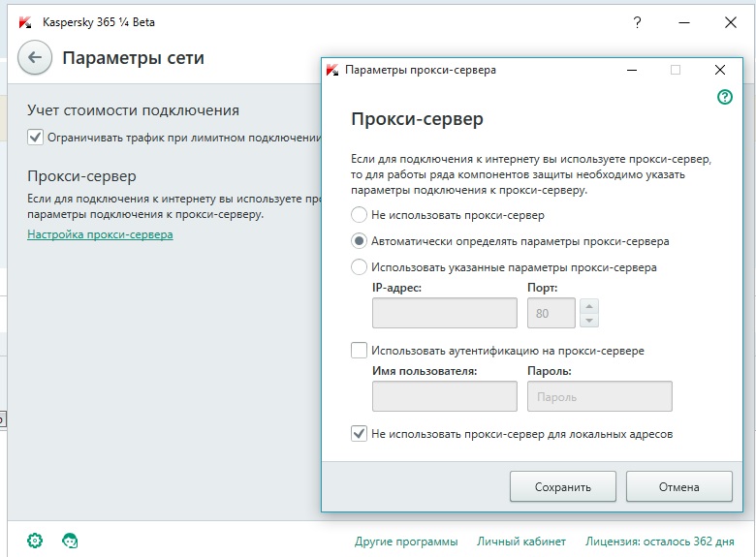The image size is (756, 557).
Task: Click the Порт field showing 80
Action: (551, 313)
